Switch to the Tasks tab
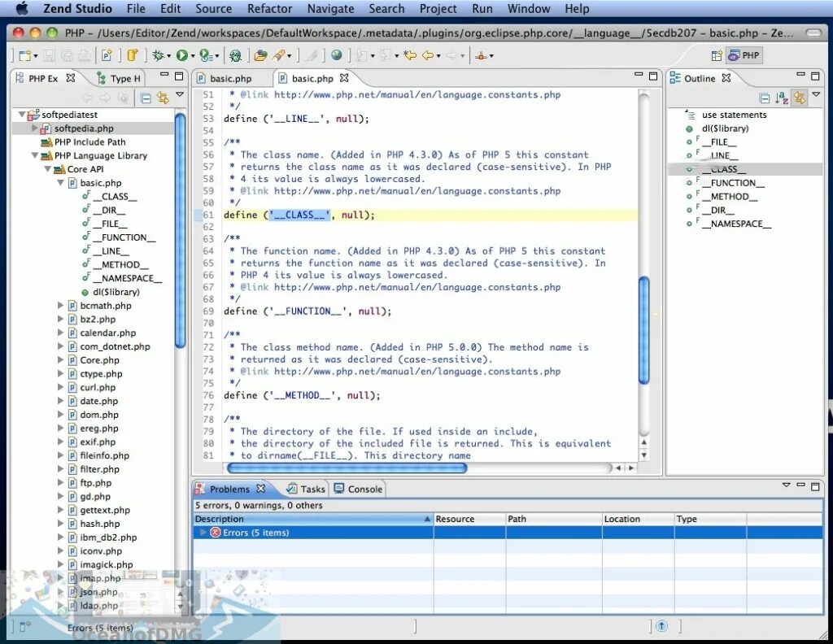 (x=306, y=489)
